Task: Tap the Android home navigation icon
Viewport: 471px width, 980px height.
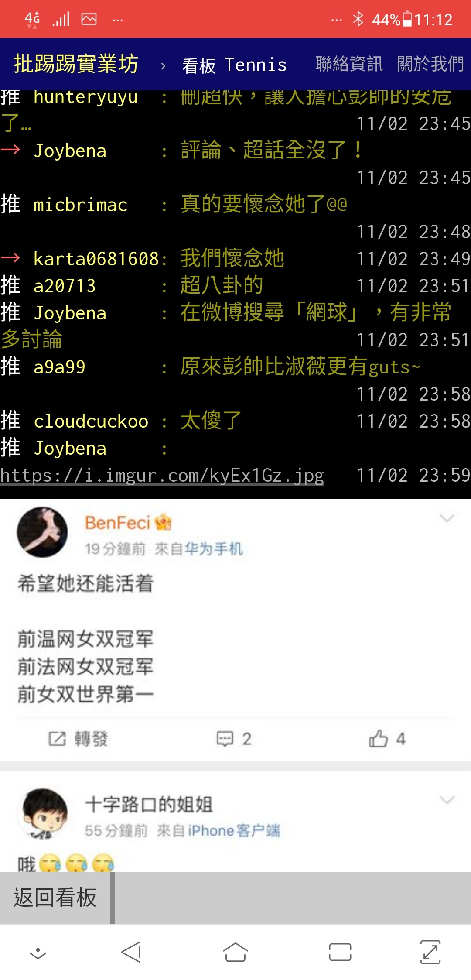Action: tap(235, 952)
